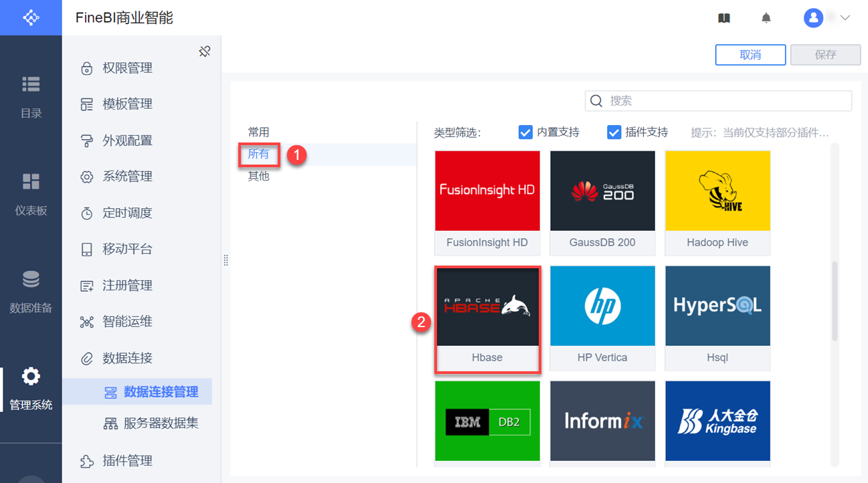The height and width of the screenshot is (483, 868).
Task: Click the sidebar collapse handle
Action: pyautogui.click(x=226, y=260)
